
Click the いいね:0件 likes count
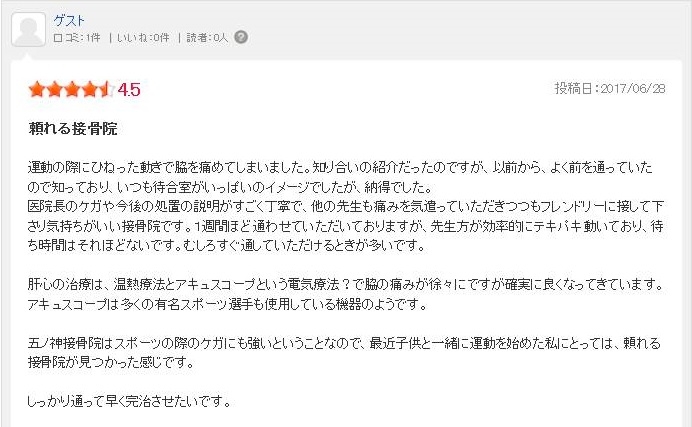tap(143, 38)
